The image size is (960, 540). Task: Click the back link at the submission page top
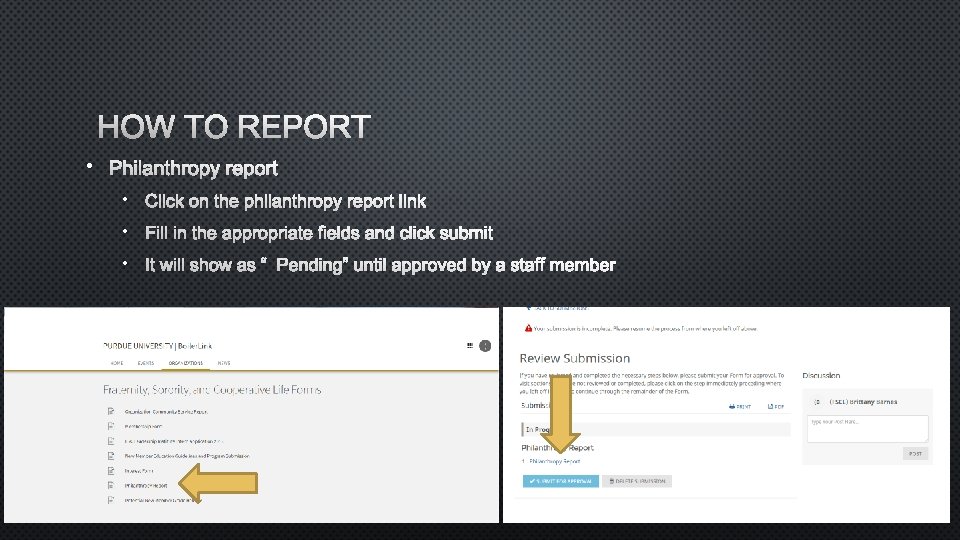[x=560, y=309]
